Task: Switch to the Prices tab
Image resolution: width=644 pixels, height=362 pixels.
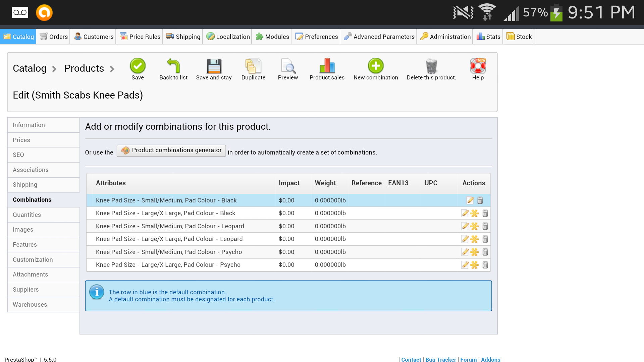Action: point(21,140)
